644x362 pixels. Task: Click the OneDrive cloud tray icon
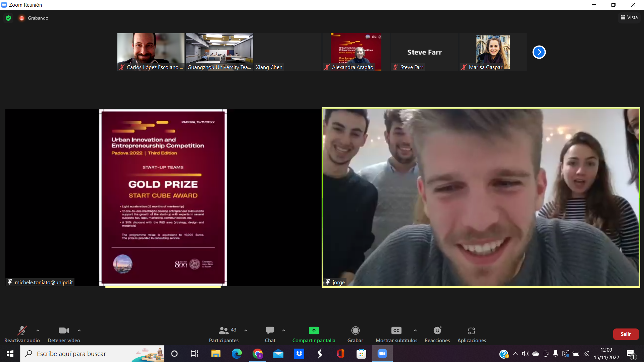pyautogui.click(x=536, y=354)
